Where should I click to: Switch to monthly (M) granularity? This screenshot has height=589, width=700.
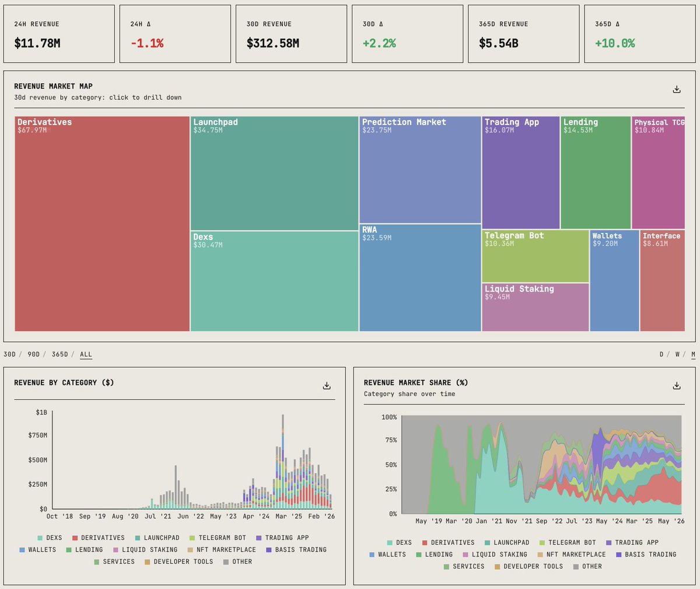click(693, 354)
